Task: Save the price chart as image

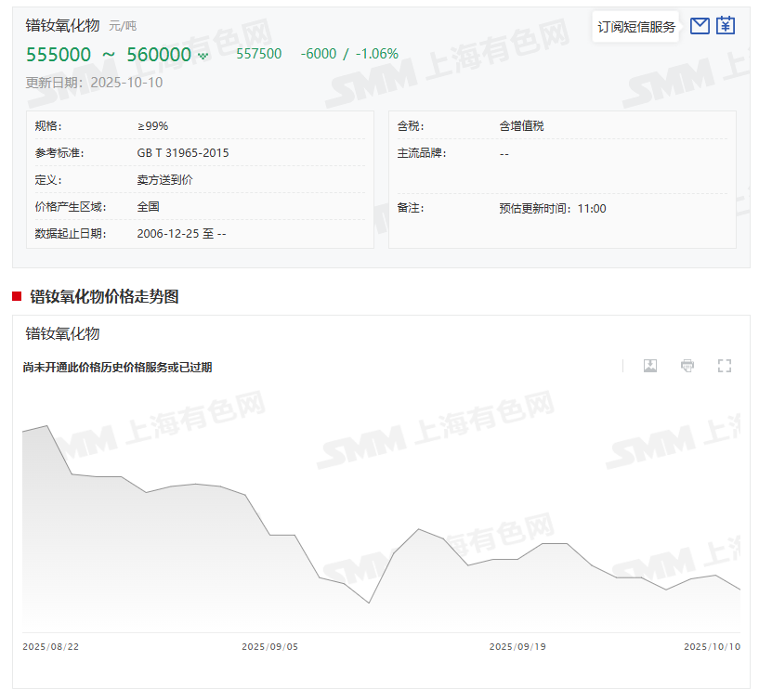Action: [x=650, y=366]
